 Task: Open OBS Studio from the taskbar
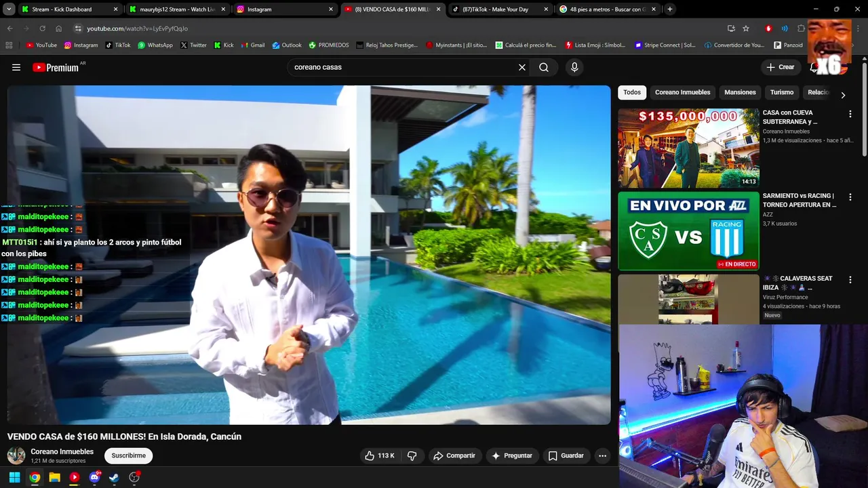pyautogui.click(x=134, y=477)
